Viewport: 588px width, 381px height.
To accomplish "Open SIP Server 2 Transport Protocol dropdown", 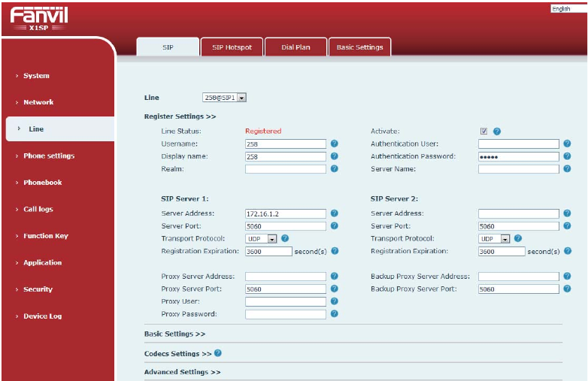I will click(x=494, y=239).
